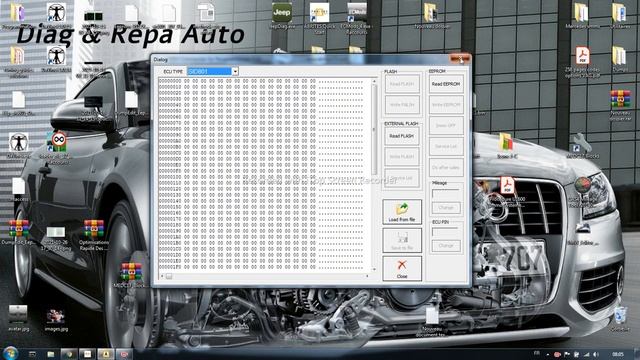The width and height of the screenshot is (640, 360).
Task: Open the ECU TYPE dropdown arrow
Action: pyautogui.click(x=235, y=71)
